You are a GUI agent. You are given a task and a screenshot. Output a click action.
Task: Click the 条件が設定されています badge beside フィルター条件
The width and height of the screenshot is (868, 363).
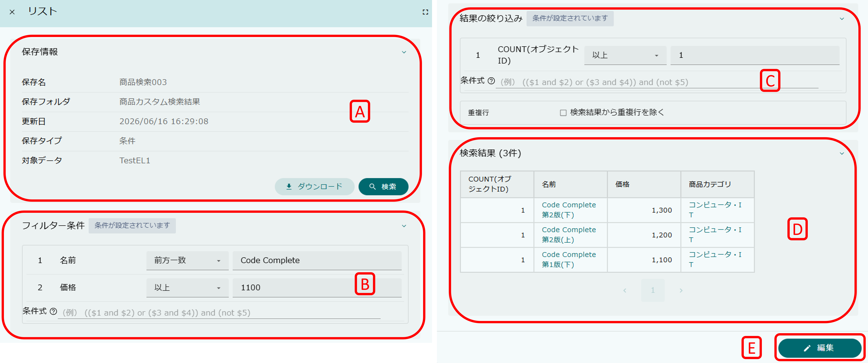point(132,226)
